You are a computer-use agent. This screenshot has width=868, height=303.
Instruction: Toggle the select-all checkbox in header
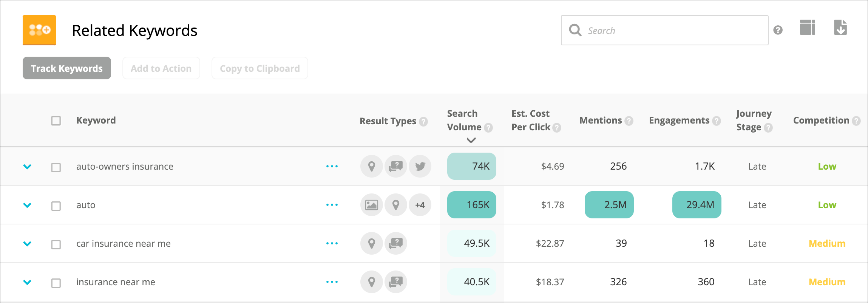56,121
